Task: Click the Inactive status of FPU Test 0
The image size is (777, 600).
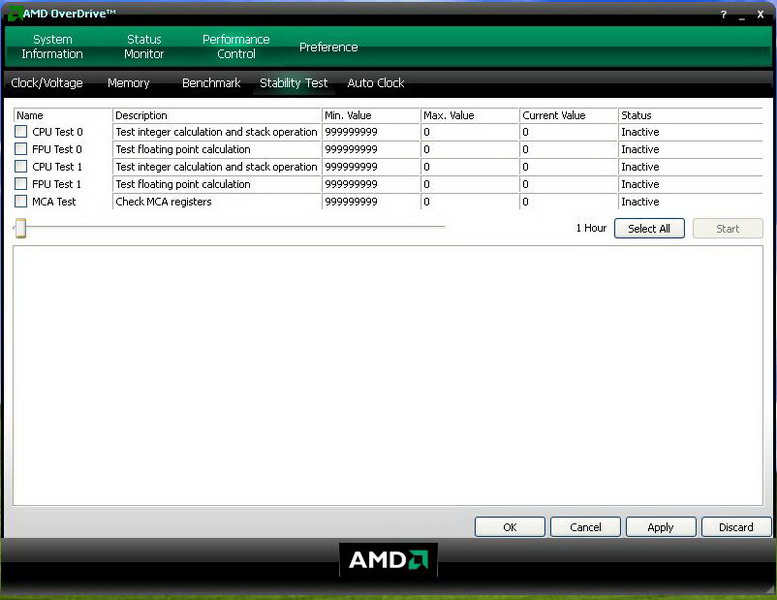Action: [x=640, y=149]
